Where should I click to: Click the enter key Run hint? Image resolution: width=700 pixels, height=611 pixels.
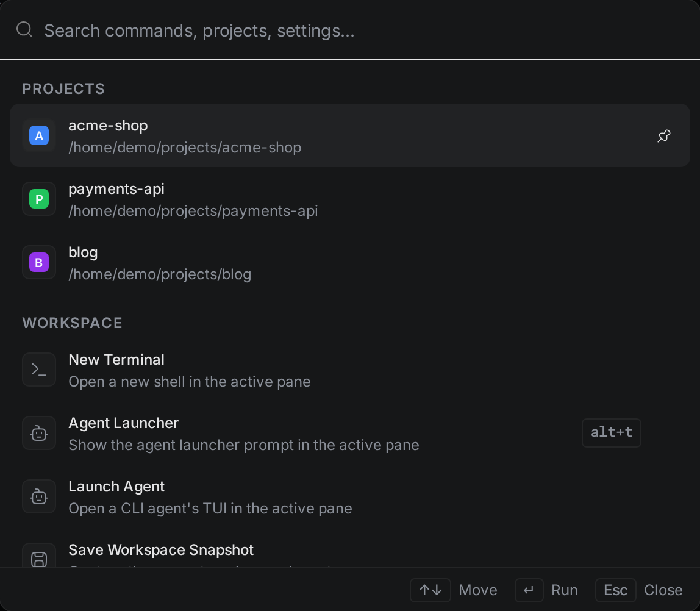(x=529, y=590)
